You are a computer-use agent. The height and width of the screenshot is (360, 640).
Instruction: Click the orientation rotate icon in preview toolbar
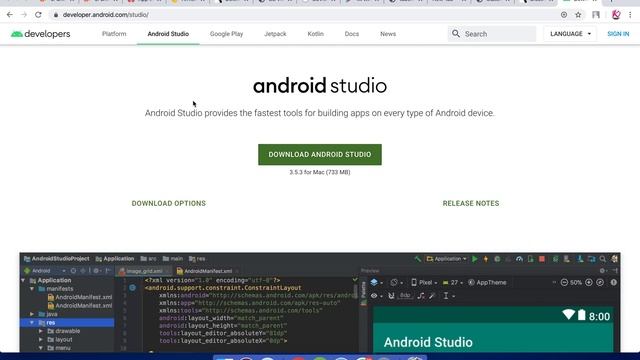coord(395,282)
